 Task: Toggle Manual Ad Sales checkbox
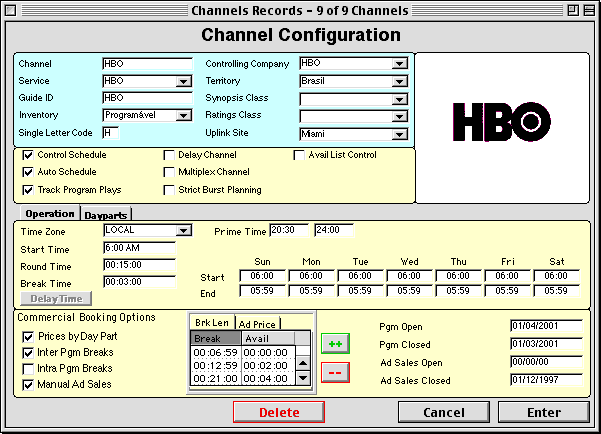pyautogui.click(x=28, y=385)
